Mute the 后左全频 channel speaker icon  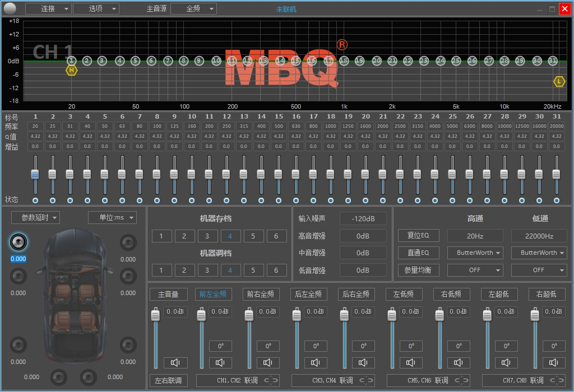tap(315, 362)
